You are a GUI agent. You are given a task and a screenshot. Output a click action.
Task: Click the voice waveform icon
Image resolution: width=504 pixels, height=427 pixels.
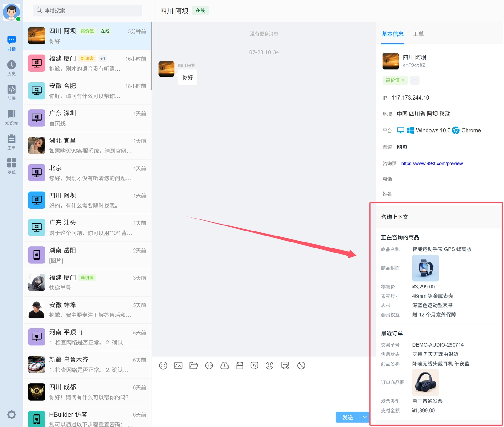(x=209, y=366)
